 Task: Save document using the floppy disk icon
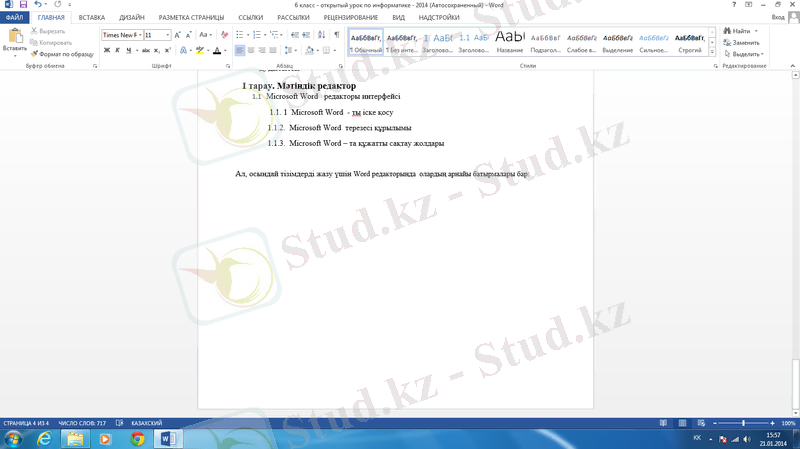click(23, 5)
